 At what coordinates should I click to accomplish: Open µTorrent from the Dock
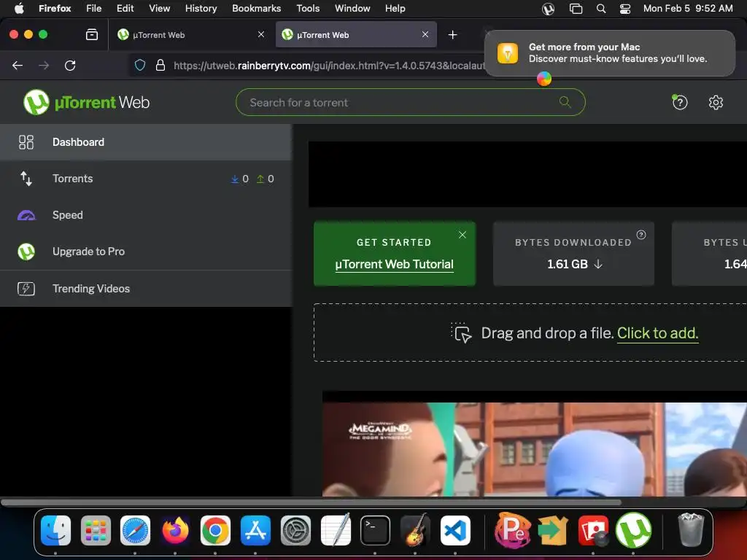click(633, 530)
